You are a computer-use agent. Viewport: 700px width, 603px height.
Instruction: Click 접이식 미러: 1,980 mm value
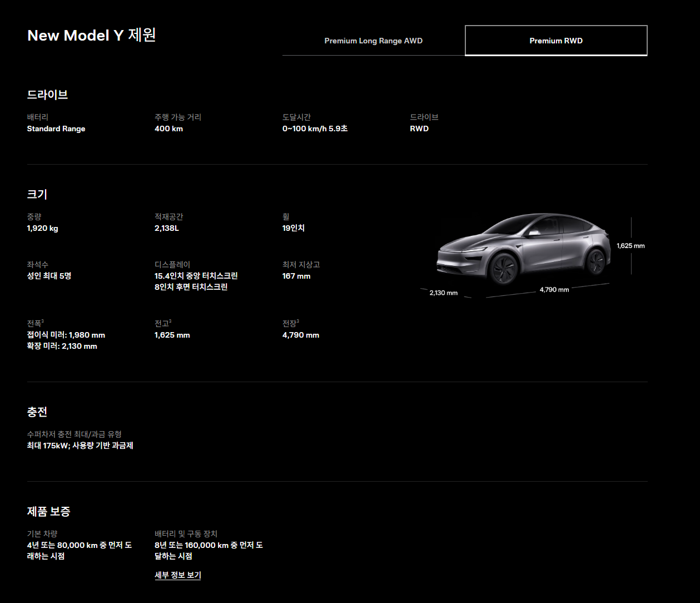pos(66,335)
